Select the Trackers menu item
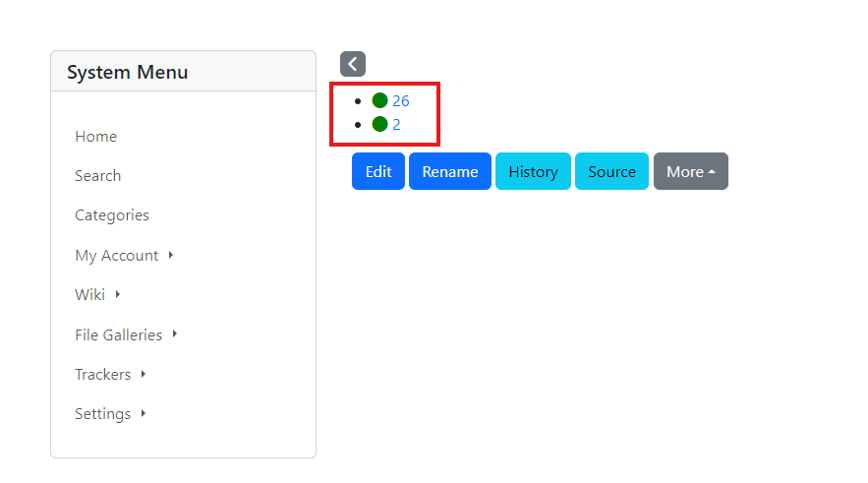The height and width of the screenshot is (483, 868). click(x=103, y=375)
